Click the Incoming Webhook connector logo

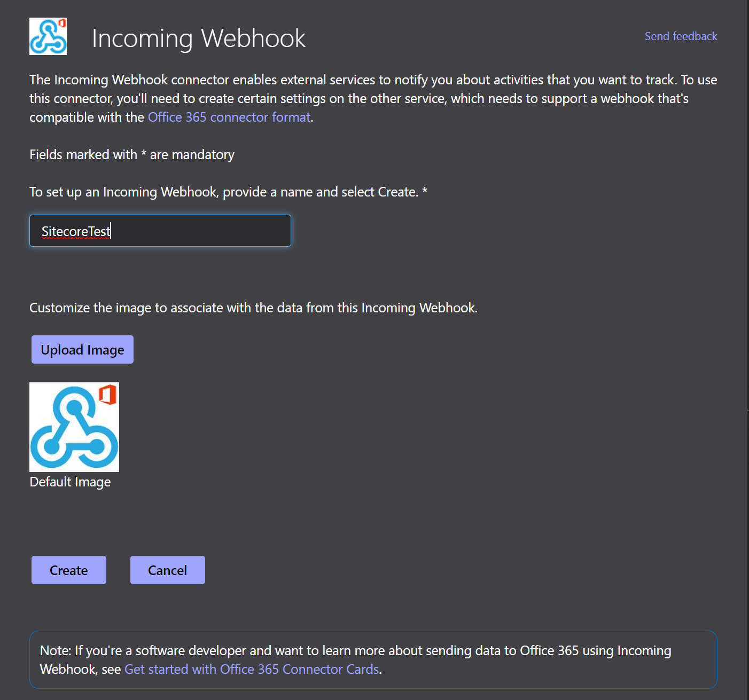[48, 37]
